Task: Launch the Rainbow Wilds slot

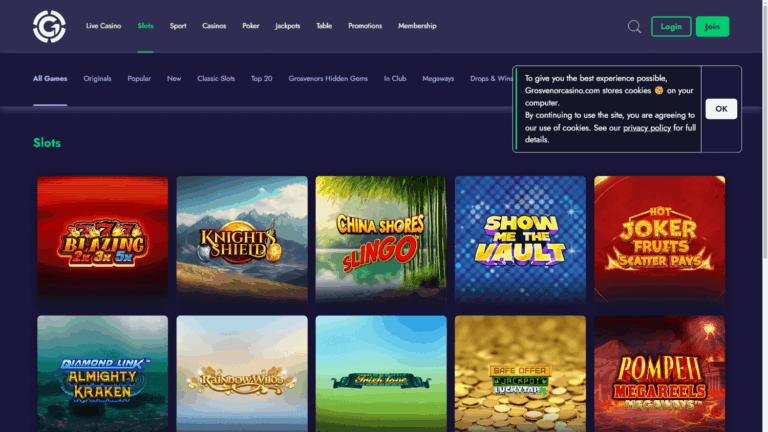Action: (x=242, y=374)
